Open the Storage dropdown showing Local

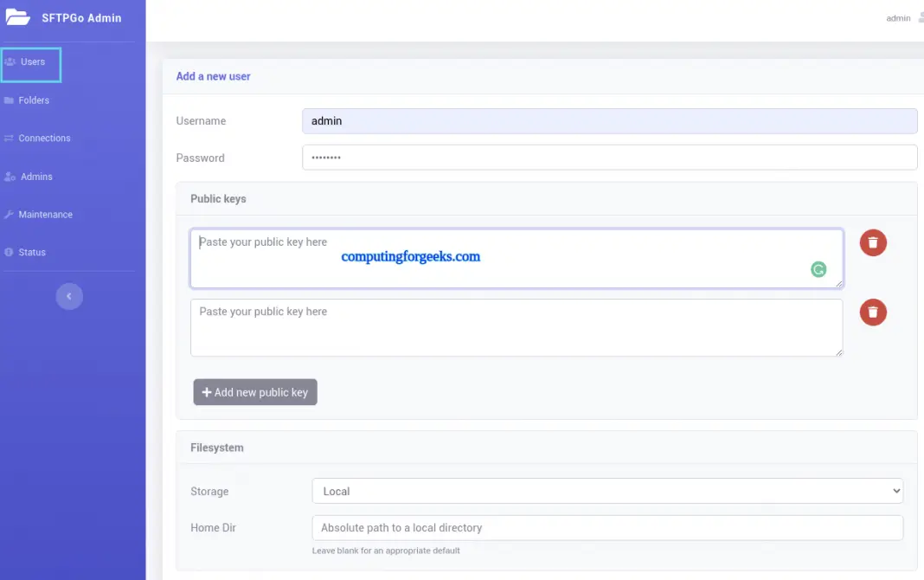point(606,491)
